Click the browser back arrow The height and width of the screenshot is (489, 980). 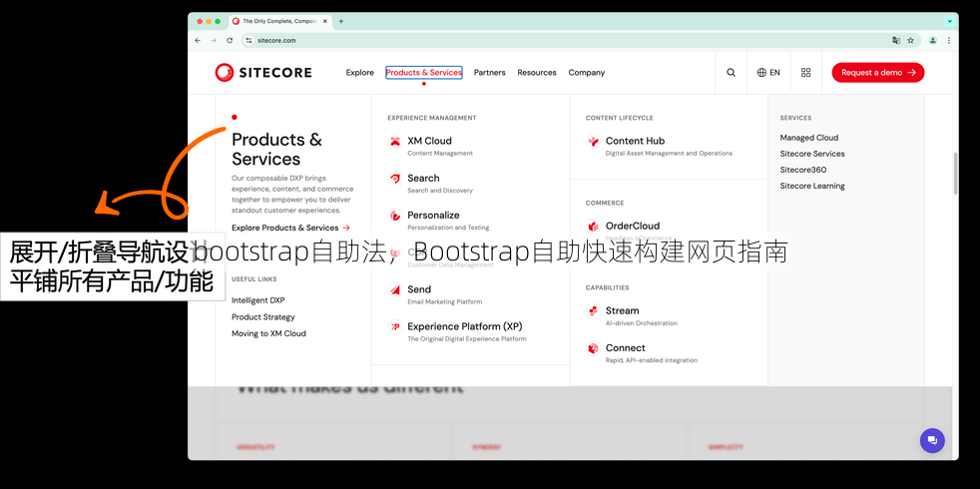click(x=198, y=40)
